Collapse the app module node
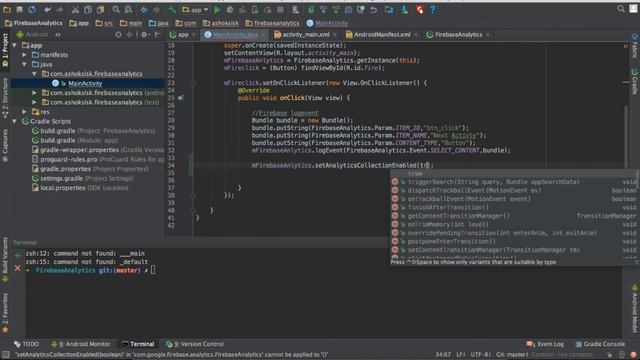 15,45
